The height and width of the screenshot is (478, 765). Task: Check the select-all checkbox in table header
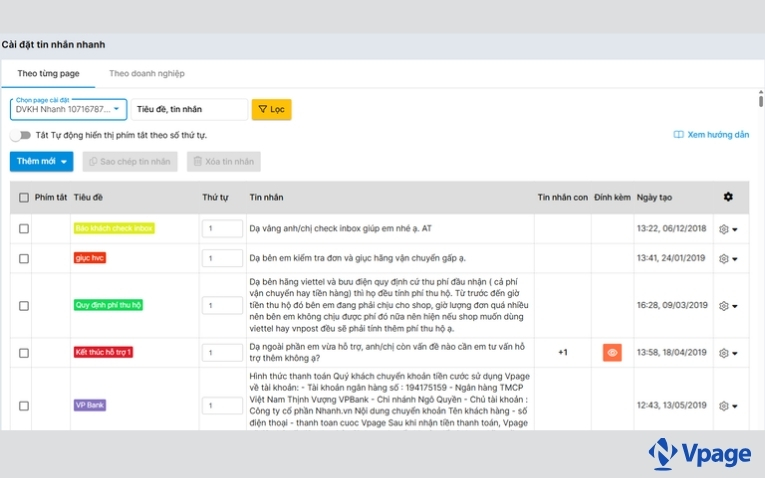pos(24,197)
